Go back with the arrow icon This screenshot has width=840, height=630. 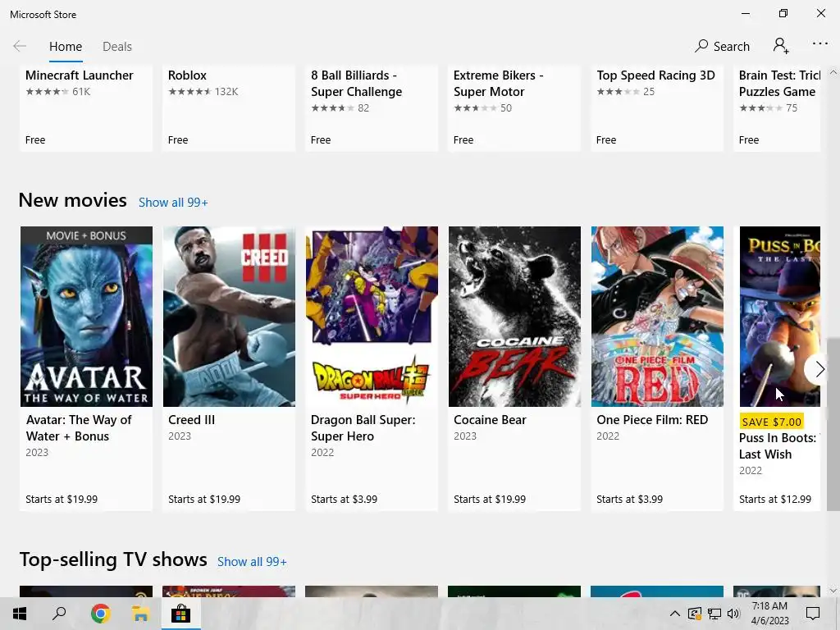pos(20,46)
